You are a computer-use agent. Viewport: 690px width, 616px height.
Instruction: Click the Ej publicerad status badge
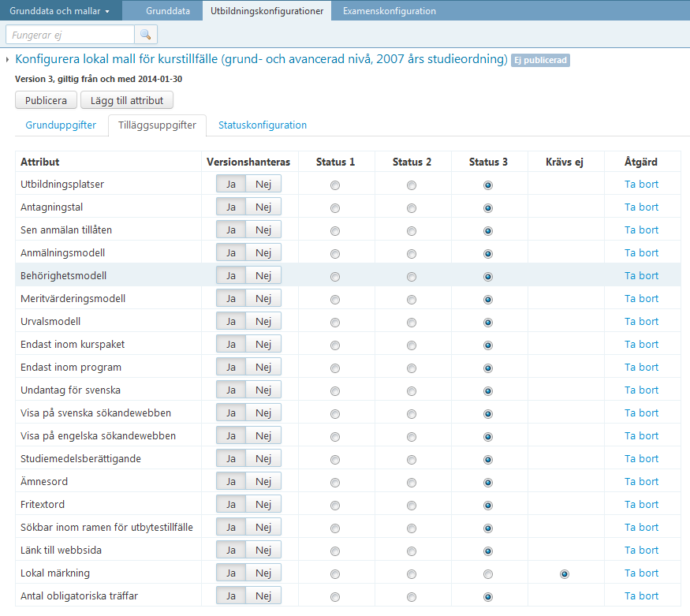pyautogui.click(x=540, y=60)
